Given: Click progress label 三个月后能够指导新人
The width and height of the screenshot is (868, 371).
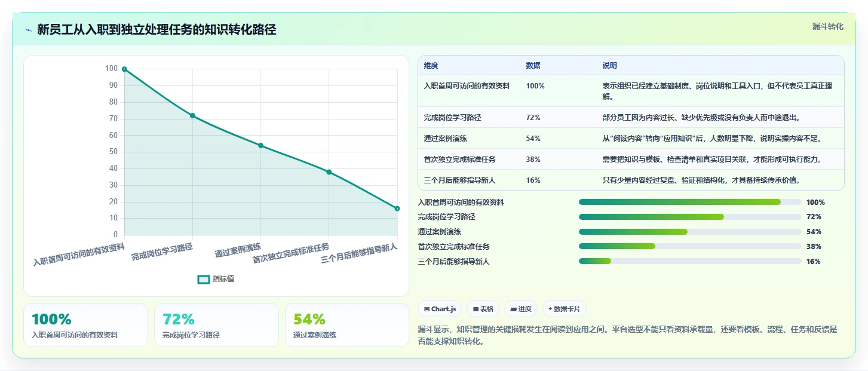Looking at the screenshot, I should [453, 262].
